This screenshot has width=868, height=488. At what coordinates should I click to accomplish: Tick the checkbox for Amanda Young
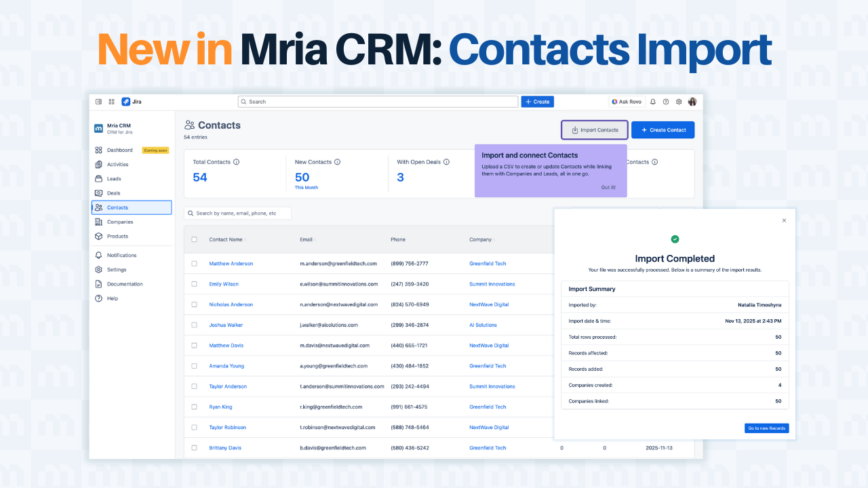click(195, 366)
